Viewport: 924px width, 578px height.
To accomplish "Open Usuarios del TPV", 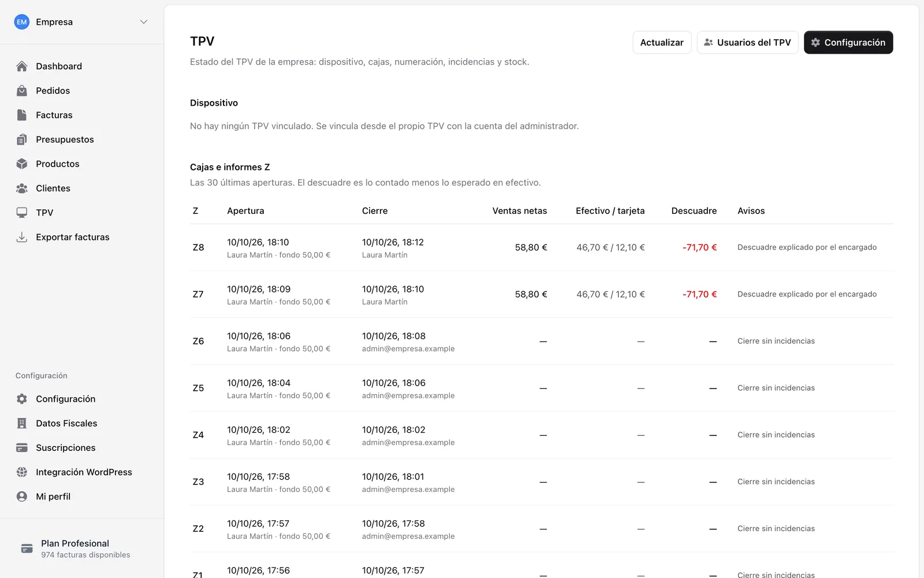I will coord(748,42).
